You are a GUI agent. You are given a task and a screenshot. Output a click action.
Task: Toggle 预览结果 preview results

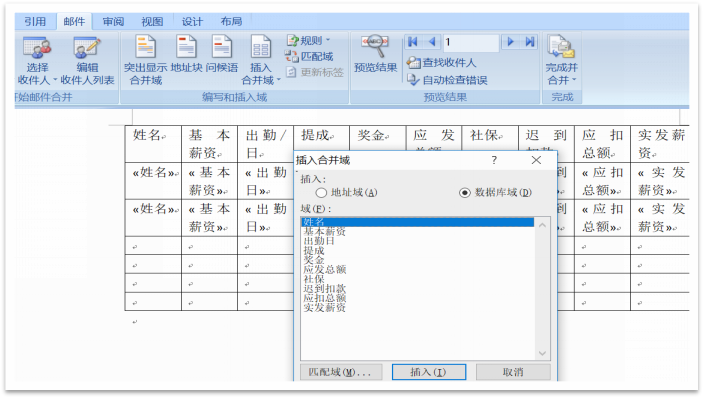coord(375,54)
